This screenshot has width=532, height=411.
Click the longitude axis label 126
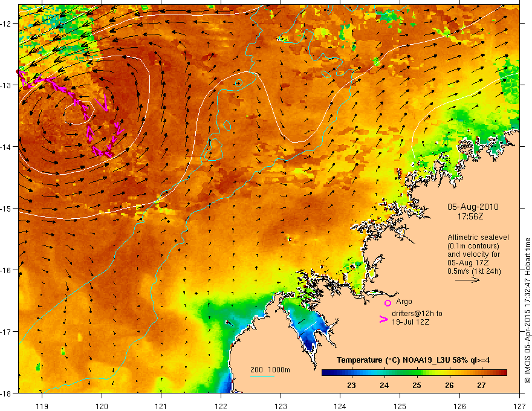[459, 406]
